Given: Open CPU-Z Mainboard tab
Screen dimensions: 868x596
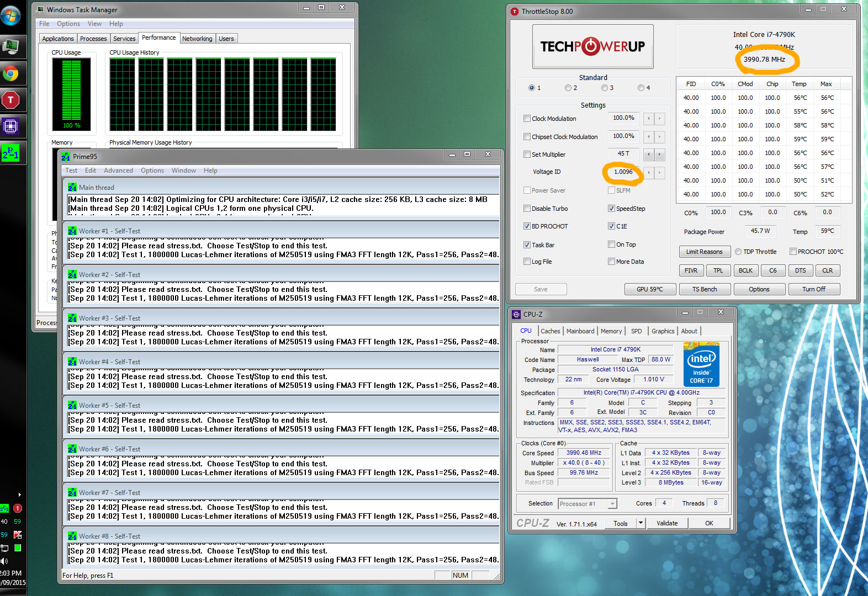Looking at the screenshot, I should (580, 331).
